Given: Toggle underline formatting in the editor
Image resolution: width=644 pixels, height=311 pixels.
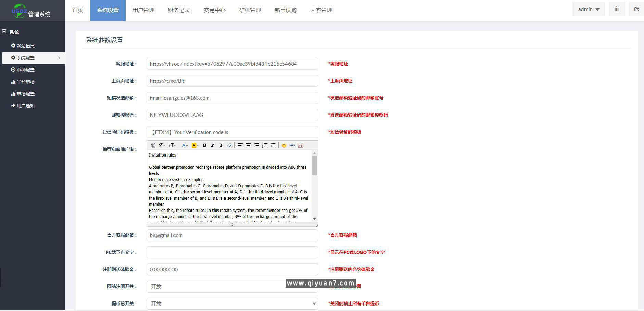Looking at the screenshot, I should click(221, 145).
